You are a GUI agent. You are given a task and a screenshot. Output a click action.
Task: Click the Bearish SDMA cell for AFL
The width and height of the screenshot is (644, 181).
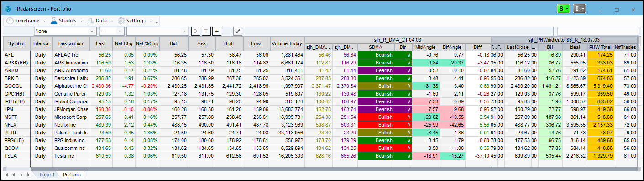[x=376, y=55]
